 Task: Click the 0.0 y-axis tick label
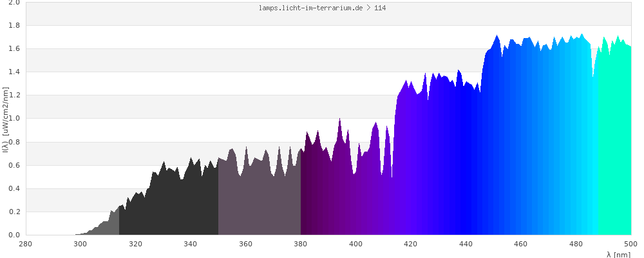[x=14, y=235]
